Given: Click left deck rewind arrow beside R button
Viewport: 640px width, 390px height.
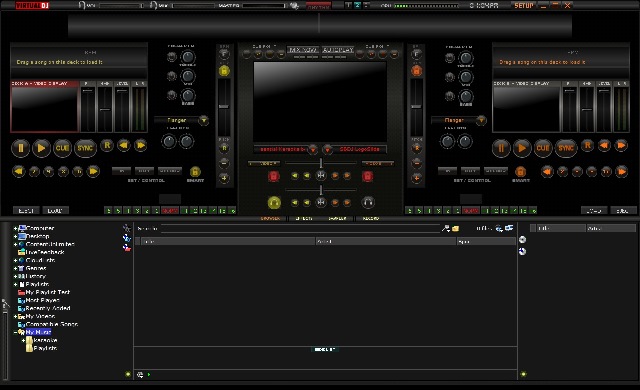Looking at the screenshot, I should point(124,145).
